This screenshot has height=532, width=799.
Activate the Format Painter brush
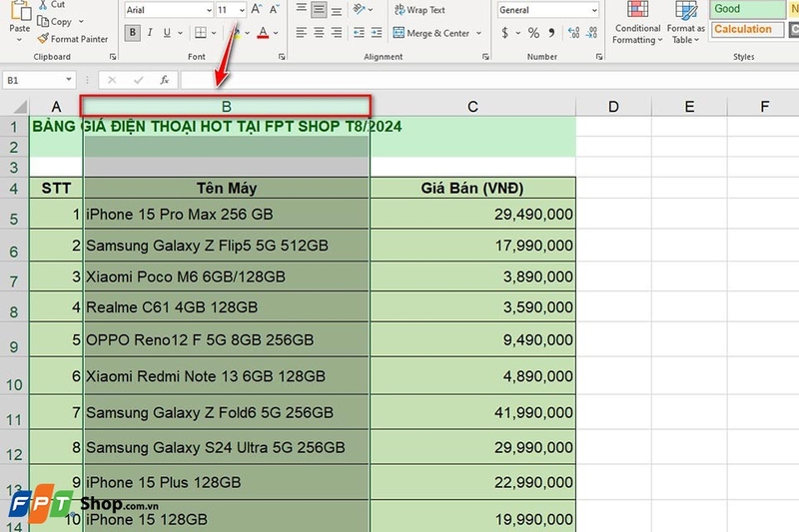pyautogui.click(x=72, y=39)
